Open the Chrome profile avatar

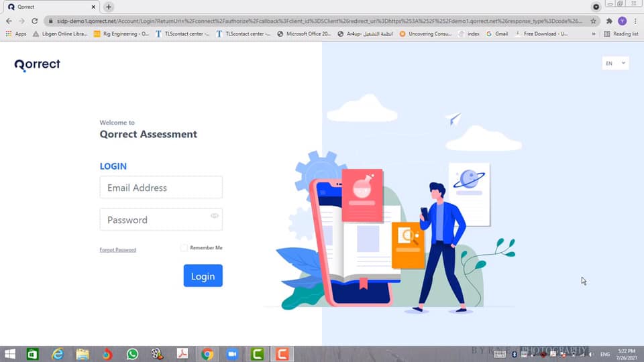(623, 21)
